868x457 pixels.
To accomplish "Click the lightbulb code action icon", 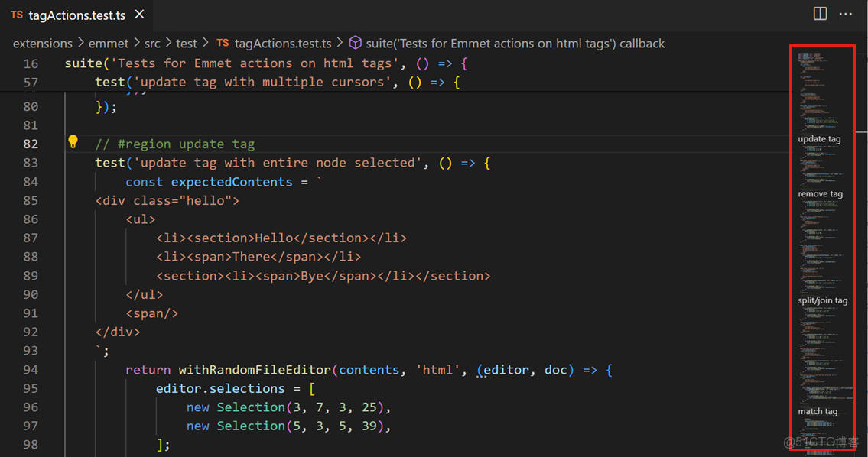I will pos(73,141).
